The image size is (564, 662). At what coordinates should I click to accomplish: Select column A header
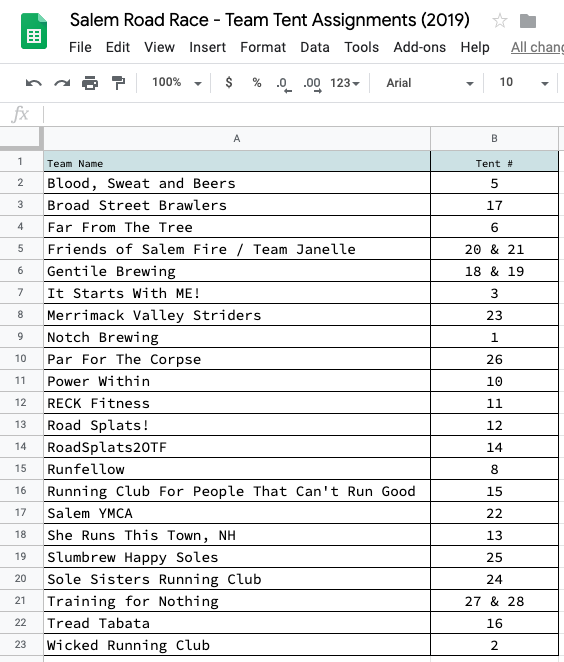point(237,138)
